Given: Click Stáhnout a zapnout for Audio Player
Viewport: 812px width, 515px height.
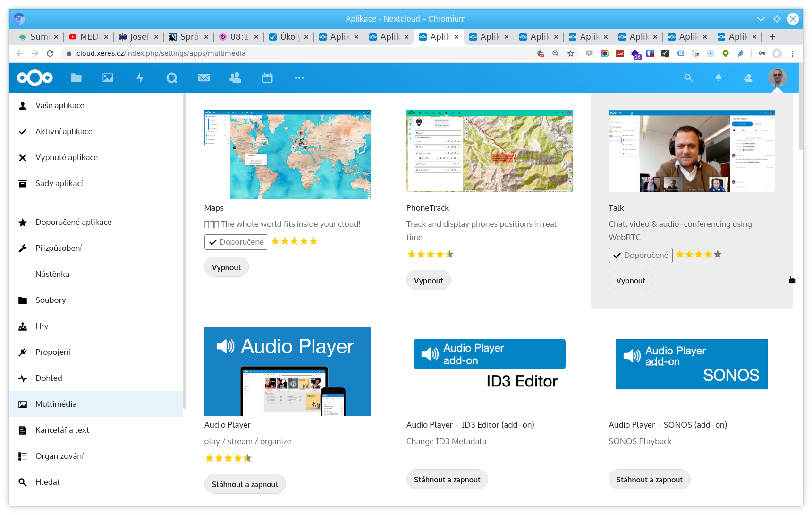Looking at the screenshot, I should coord(245,484).
